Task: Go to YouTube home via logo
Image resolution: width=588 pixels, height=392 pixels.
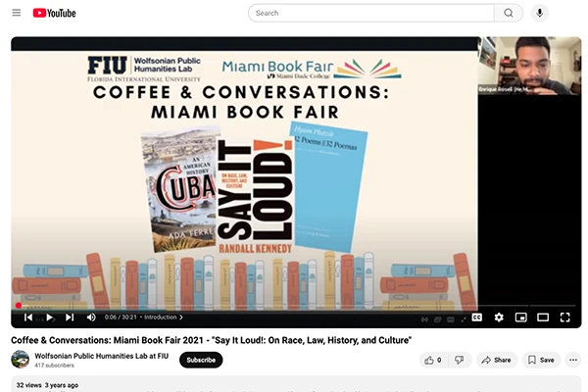Action: pyautogui.click(x=54, y=13)
